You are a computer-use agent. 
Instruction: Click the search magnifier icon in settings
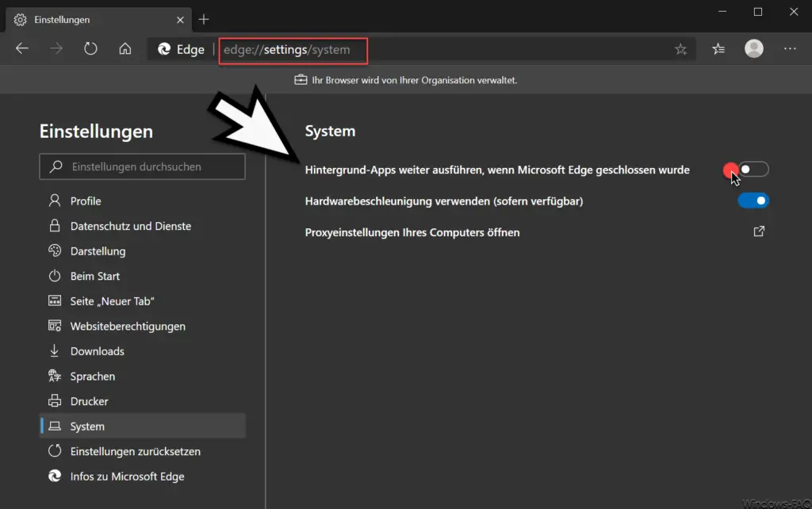coord(56,166)
